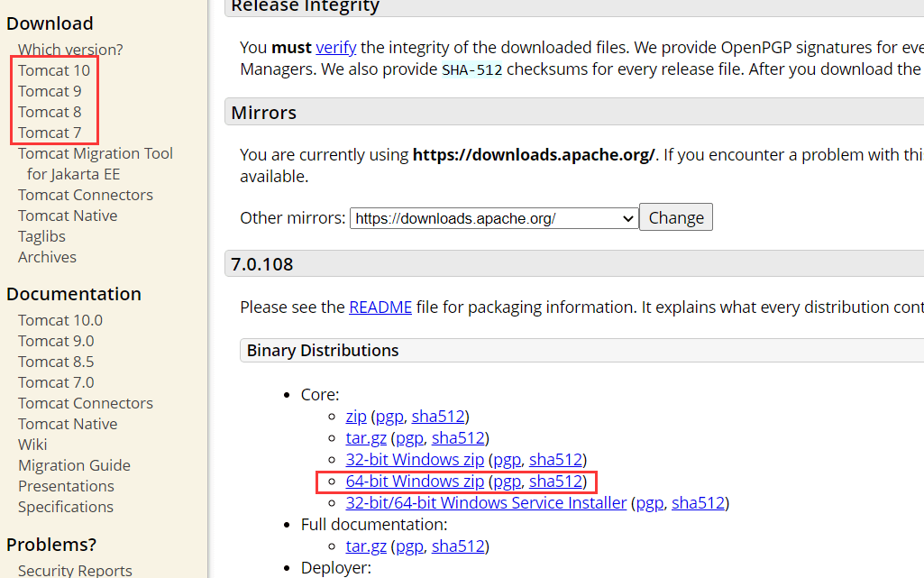Open pgp signature for Core zip
Viewport: 924px width, 578px height.
[389, 417]
